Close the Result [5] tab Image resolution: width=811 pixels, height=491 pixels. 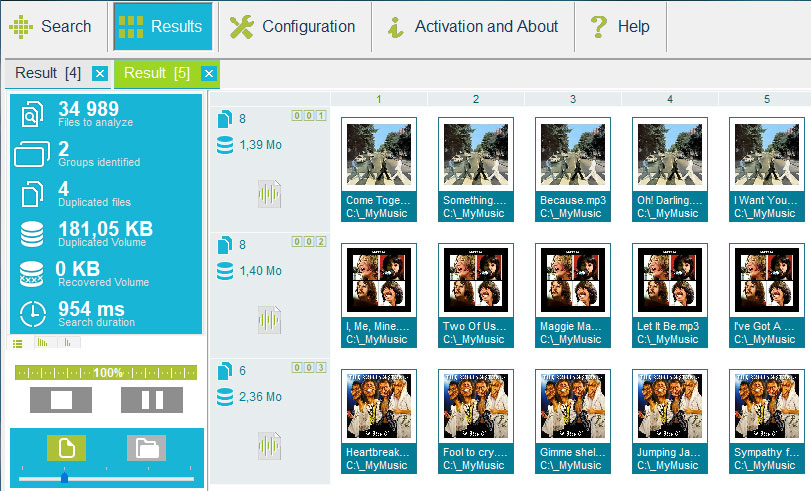tap(208, 73)
